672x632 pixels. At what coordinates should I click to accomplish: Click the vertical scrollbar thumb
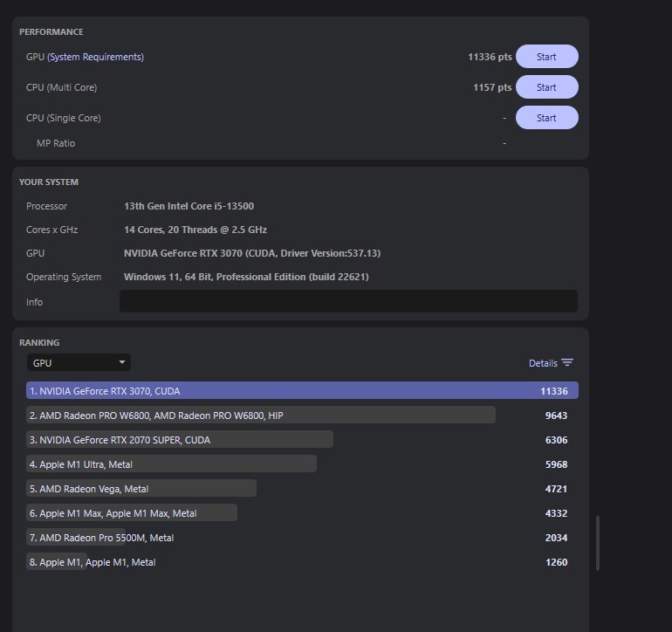(598, 543)
